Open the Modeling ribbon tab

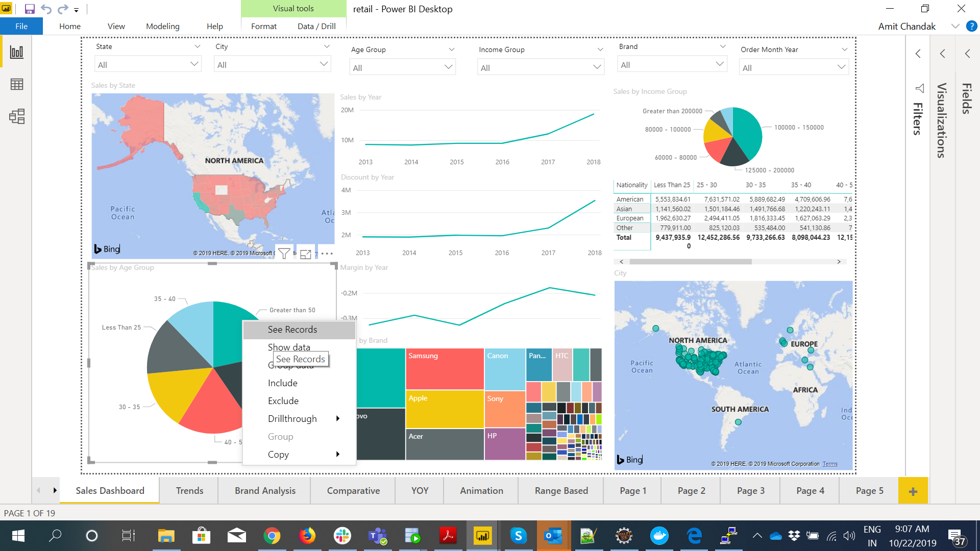point(162,27)
